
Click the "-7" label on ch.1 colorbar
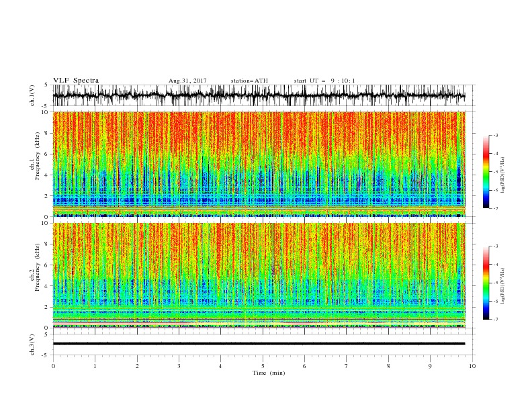(496, 209)
